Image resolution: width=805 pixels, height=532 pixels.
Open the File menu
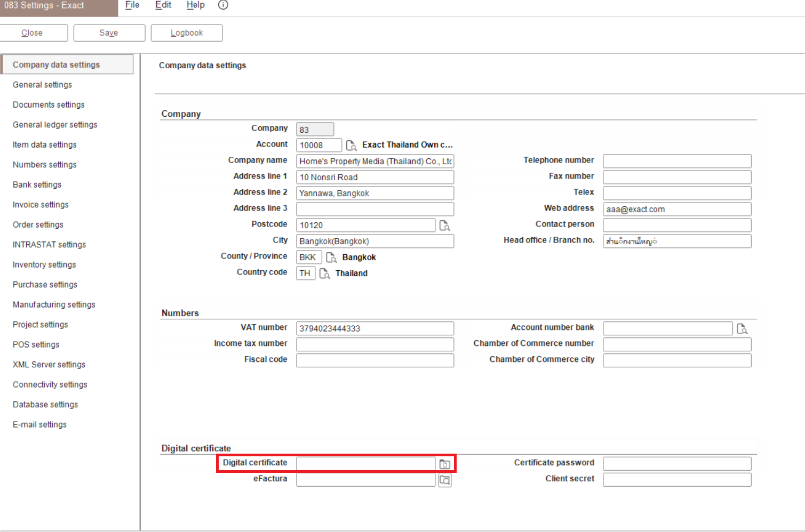pyautogui.click(x=132, y=5)
